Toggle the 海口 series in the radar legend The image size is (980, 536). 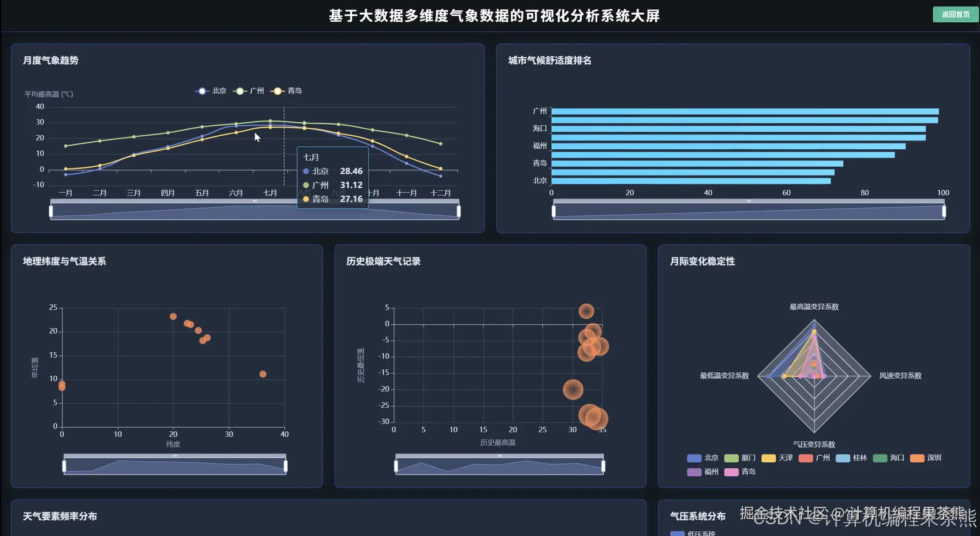pyautogui.click(x=890, y=458)
